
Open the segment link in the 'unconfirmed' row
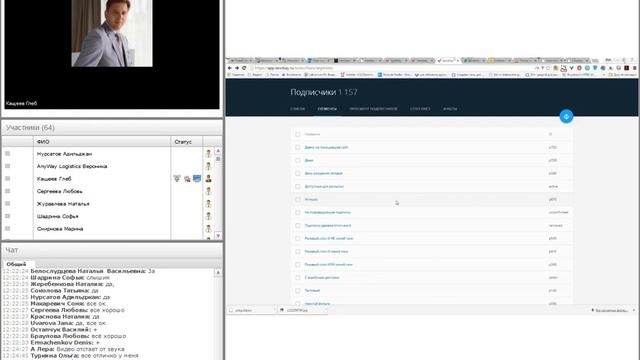328,213
